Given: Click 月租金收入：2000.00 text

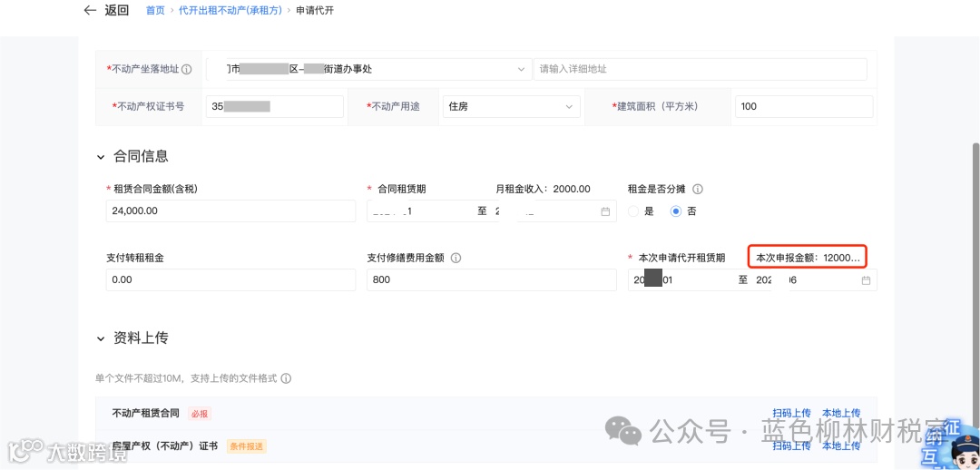Looking at the screenshot, I should [x=543, y=189].
